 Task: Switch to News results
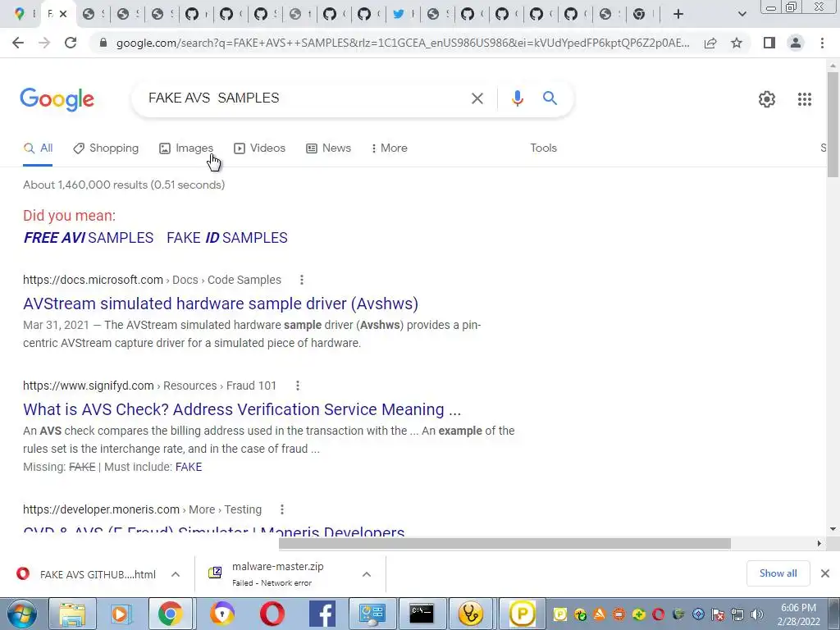(x=328, y=148)
